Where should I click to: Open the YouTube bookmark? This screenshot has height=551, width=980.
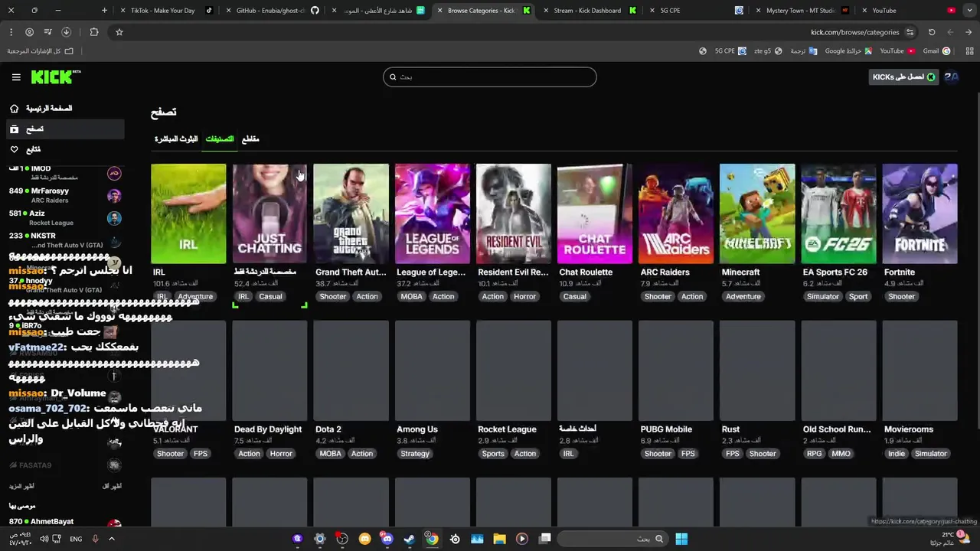[x=897, y=51]
